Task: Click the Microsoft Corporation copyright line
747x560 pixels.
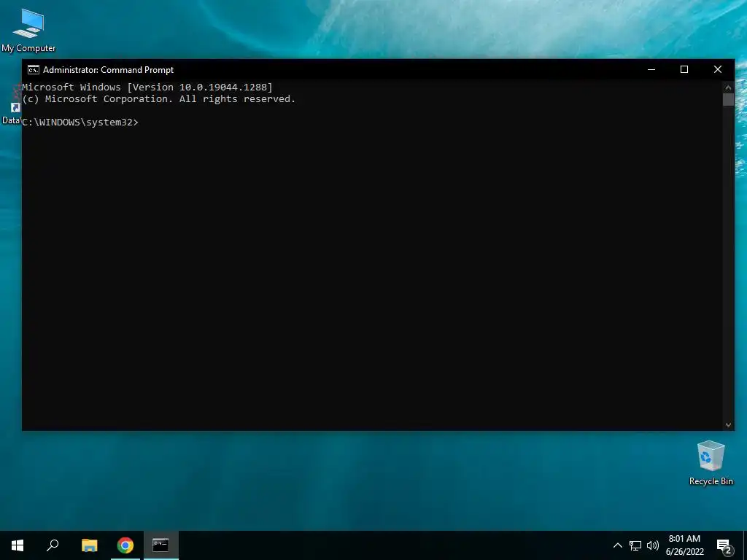Action: pos(158,99)
